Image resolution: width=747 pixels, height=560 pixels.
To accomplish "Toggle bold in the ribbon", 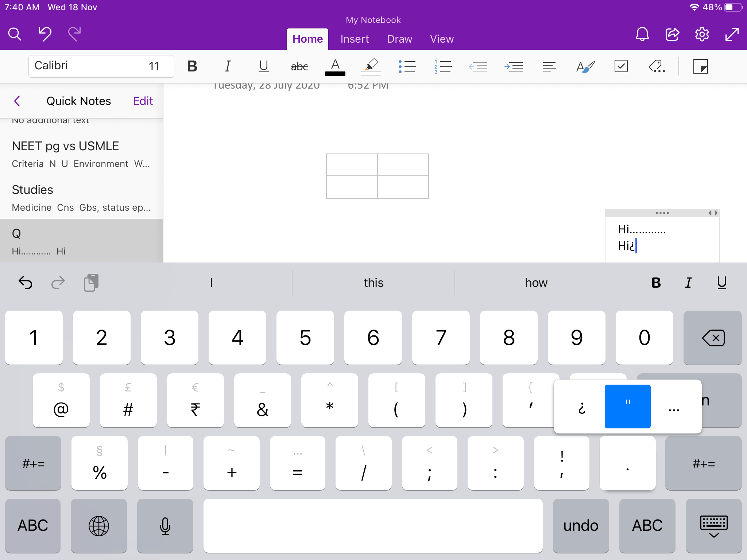I will point(192,66).
